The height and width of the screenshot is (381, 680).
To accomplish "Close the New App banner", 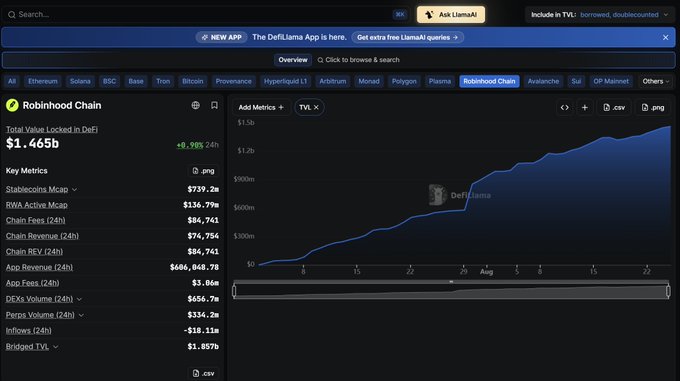I will coord(665,38).
